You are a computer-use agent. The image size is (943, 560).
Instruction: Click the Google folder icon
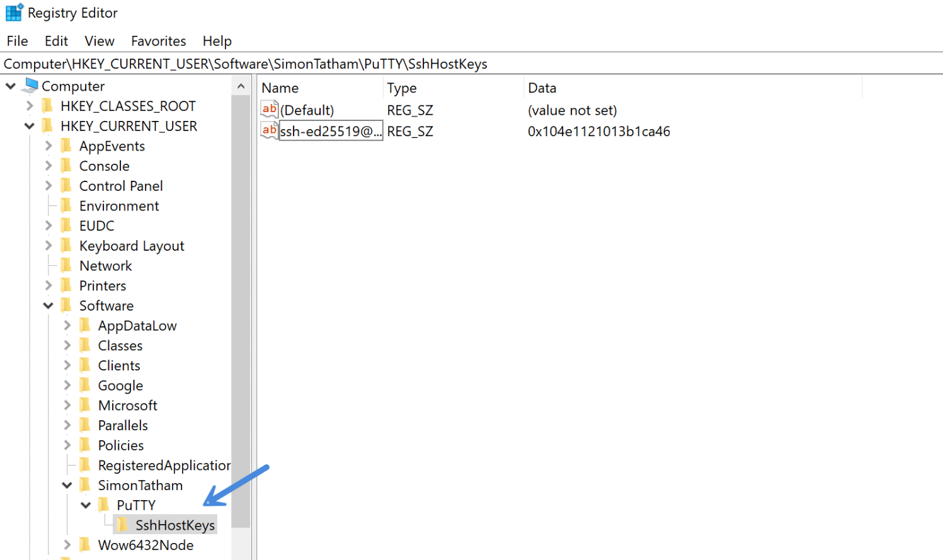85,386
